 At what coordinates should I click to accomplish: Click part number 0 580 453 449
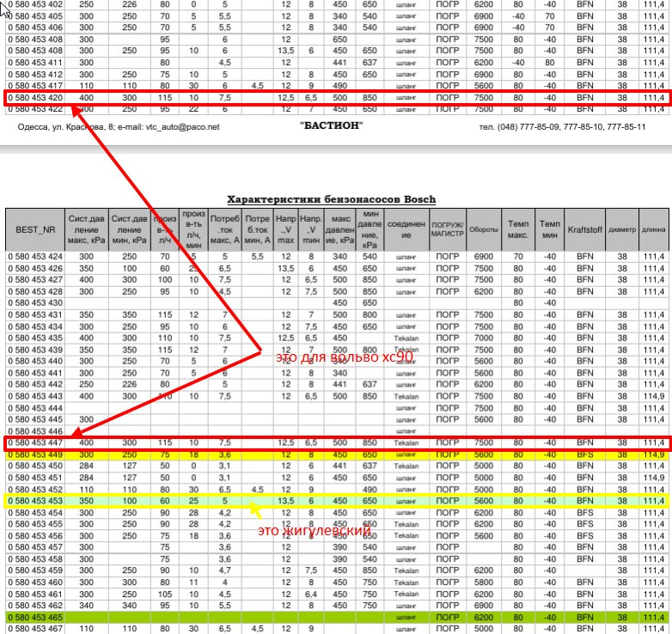[x=35, y=454]
